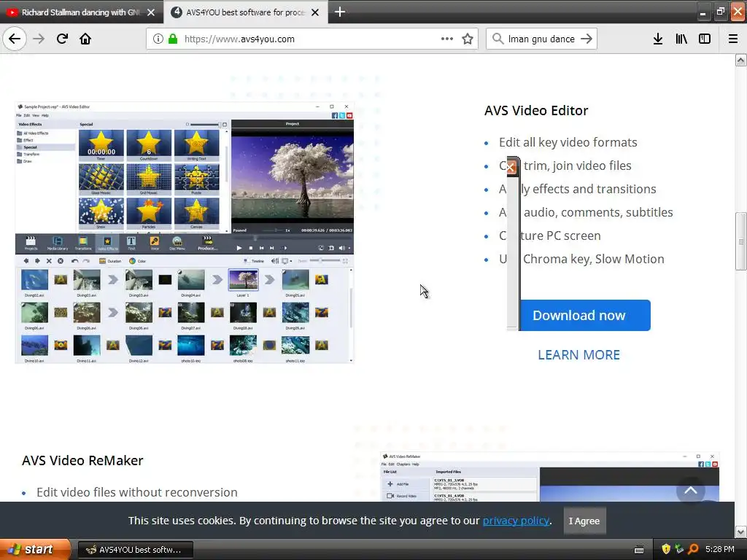This screenshot has height=560, width=747.
Task: Click the 5:28 PM system clock
Action: point(720,550)
